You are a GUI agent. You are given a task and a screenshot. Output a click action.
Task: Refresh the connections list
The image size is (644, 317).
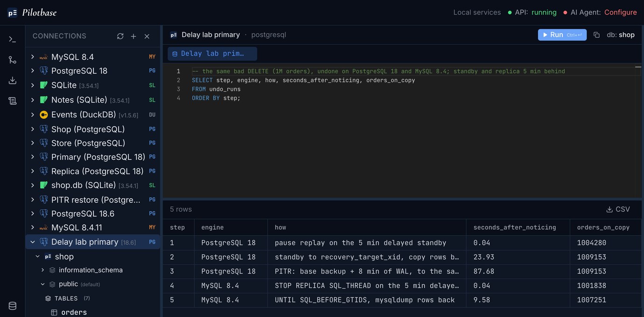click(120, 36)
